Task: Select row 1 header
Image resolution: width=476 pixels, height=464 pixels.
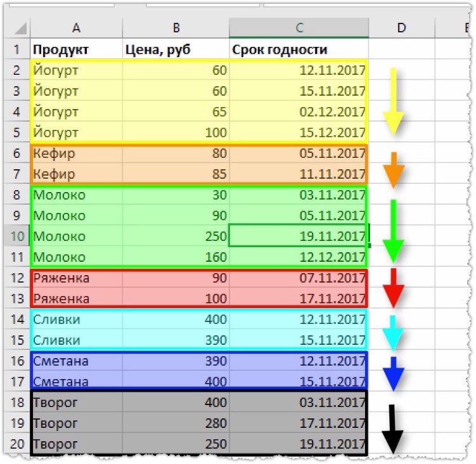Action: [x=17, y=49]
